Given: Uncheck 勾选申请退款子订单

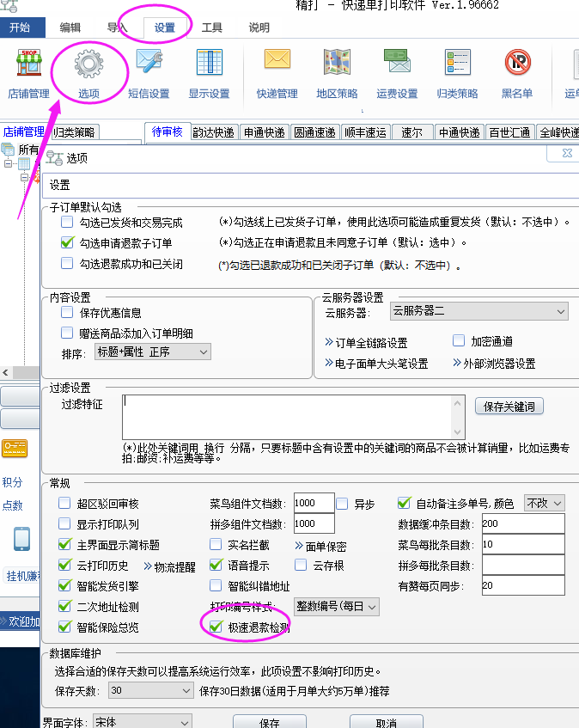Looking at the screenshot, I should [x=67, y=242].
